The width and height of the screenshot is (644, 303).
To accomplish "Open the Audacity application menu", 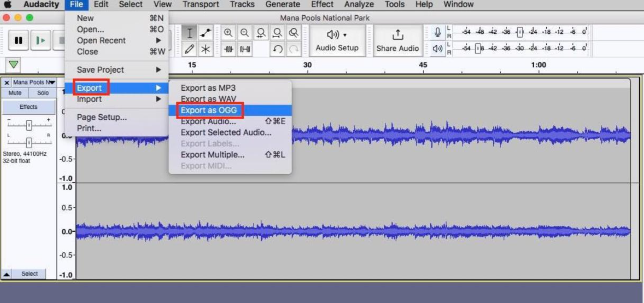I will tap(41, 4).
